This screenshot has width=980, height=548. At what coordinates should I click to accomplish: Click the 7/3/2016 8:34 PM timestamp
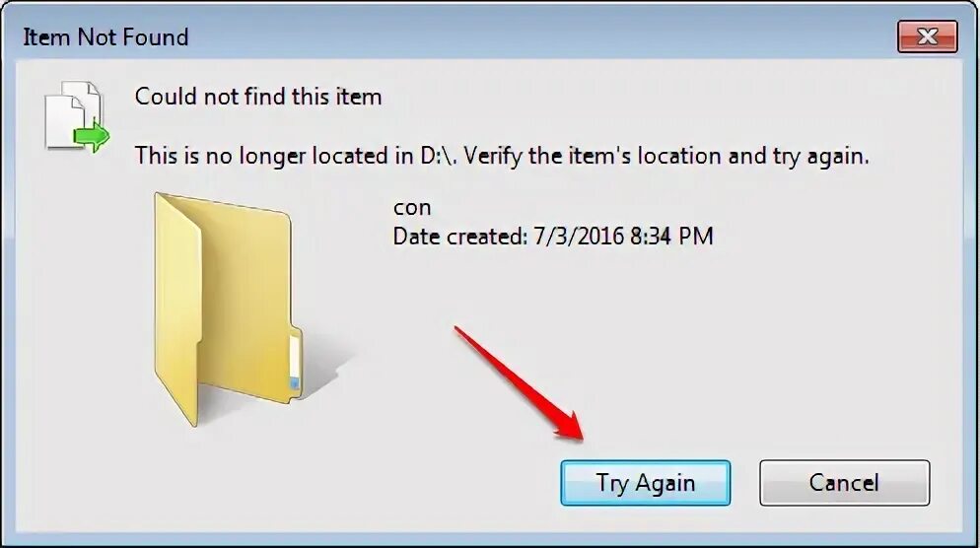623,237
